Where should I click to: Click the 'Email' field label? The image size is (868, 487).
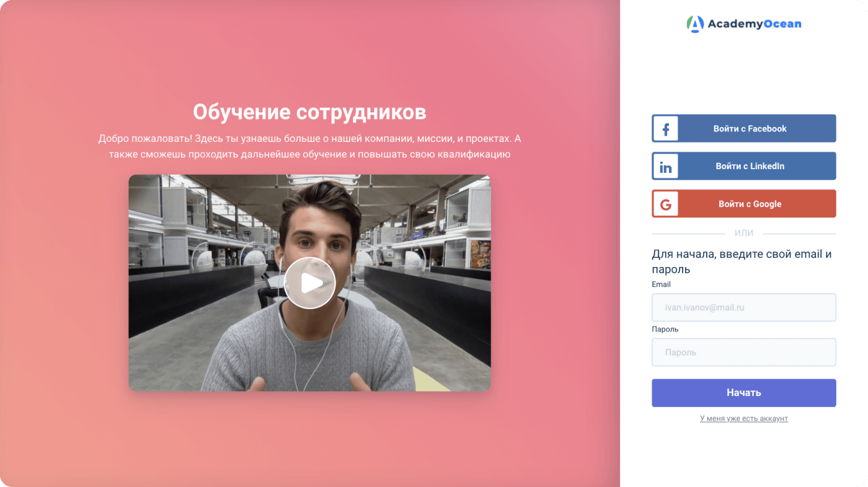(x=661, y=284)
